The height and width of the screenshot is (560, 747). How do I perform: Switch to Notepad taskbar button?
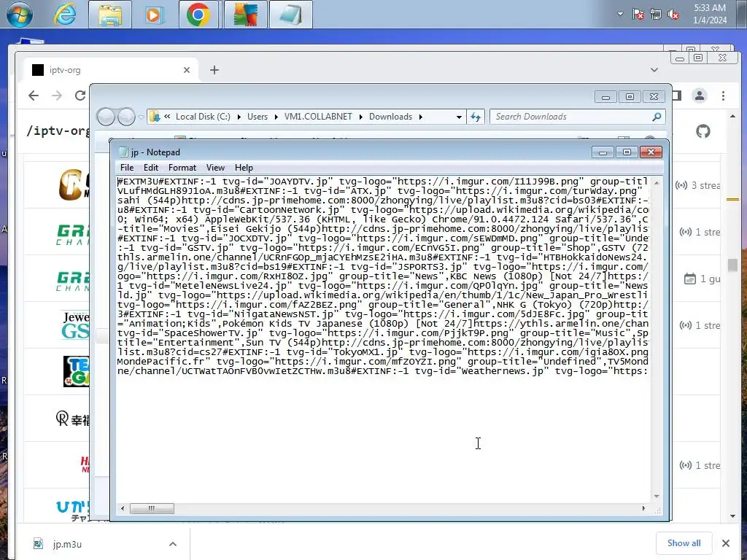click(x=290, y=15)
